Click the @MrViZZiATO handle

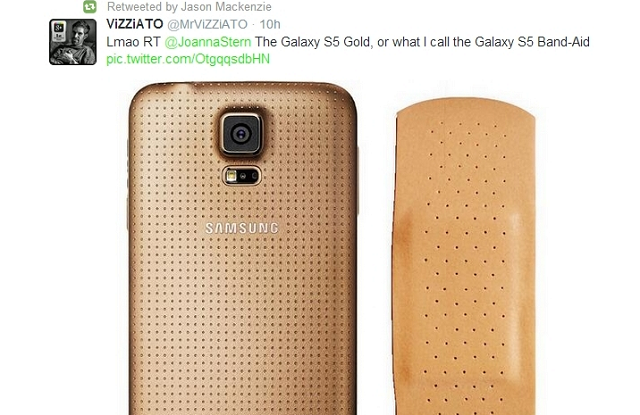coord(207,24)
